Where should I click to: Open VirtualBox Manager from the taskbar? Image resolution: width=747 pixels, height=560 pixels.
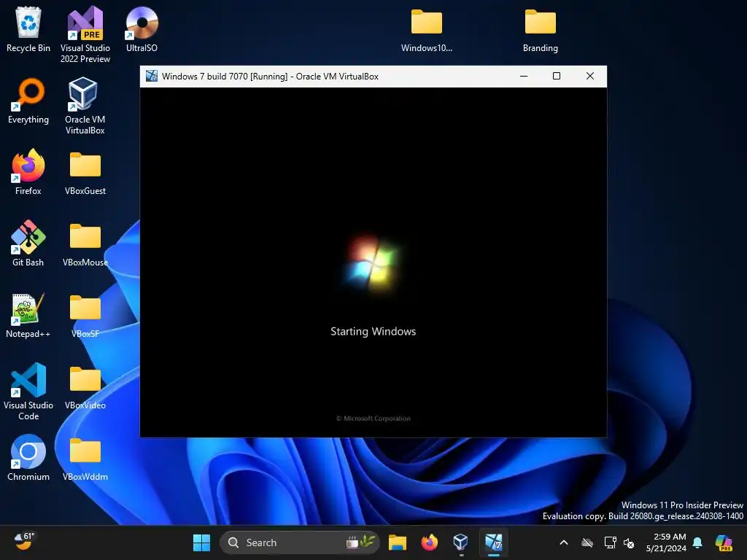tap(461, 542)
